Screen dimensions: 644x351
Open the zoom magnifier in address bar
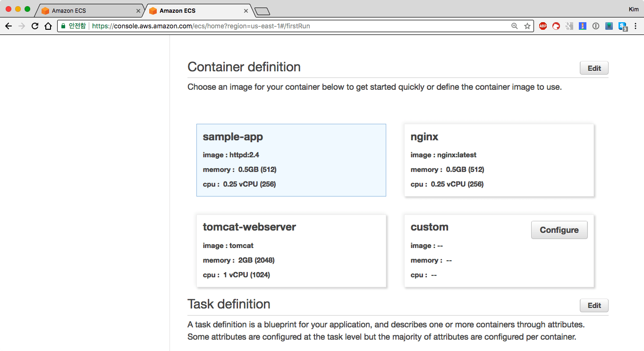(x=515, y=26)
